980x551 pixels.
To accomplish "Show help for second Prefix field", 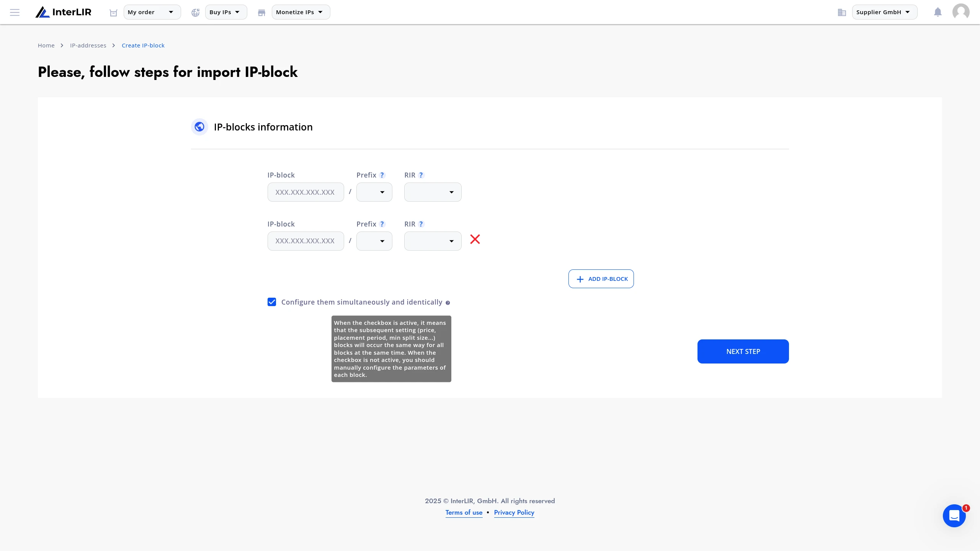I will pyautogui.click(x=382, y=224).
